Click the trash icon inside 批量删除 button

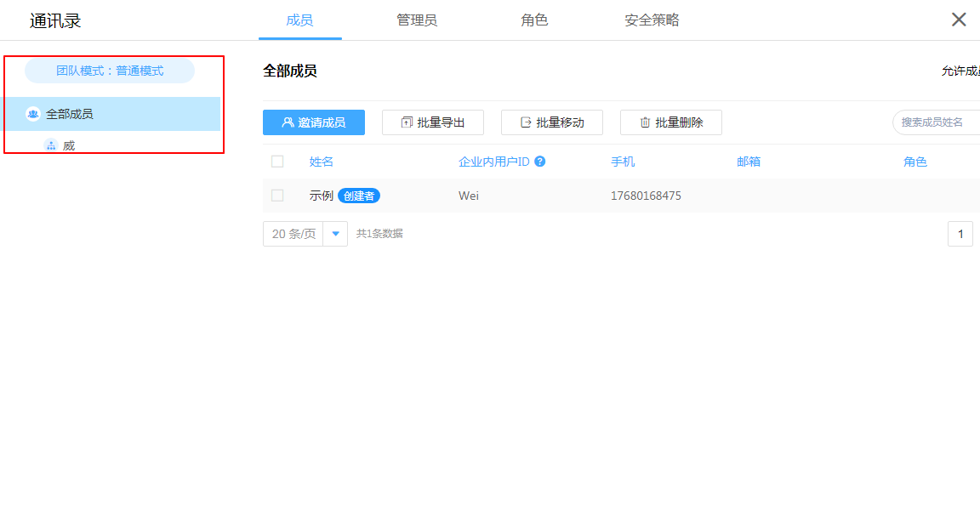pyautogui.click(x=645, y=122)
